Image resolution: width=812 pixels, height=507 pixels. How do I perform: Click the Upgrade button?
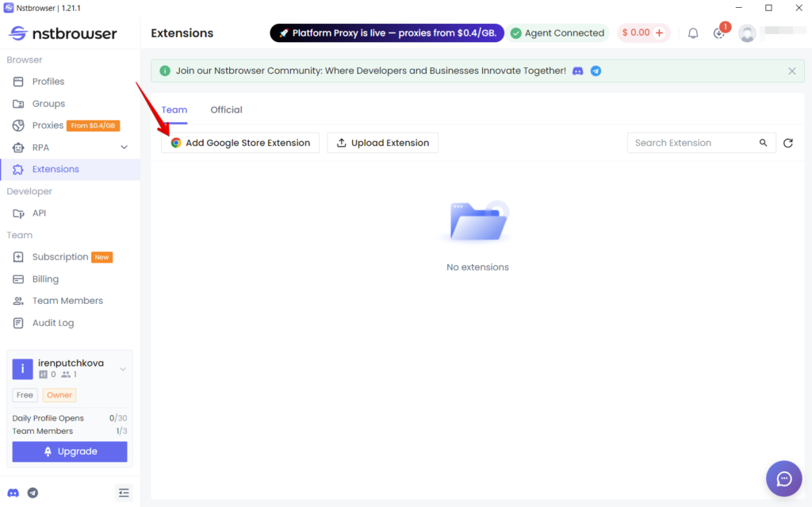[70, 451]
